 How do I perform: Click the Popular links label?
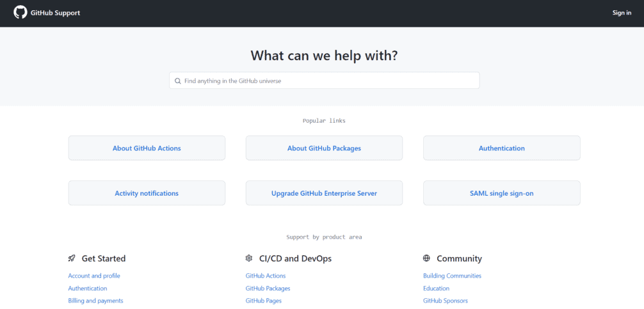pyautogui.click(x=324, y=121)
